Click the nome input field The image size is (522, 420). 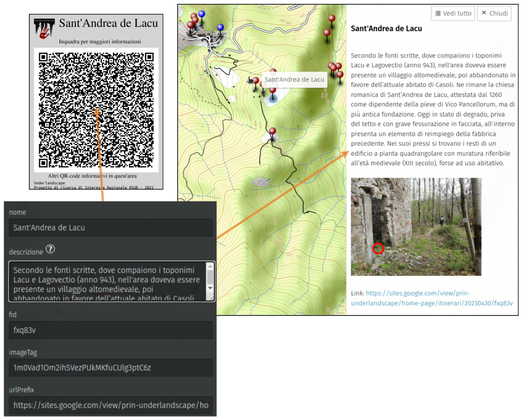pyautogui.click(x=111, y=228)
